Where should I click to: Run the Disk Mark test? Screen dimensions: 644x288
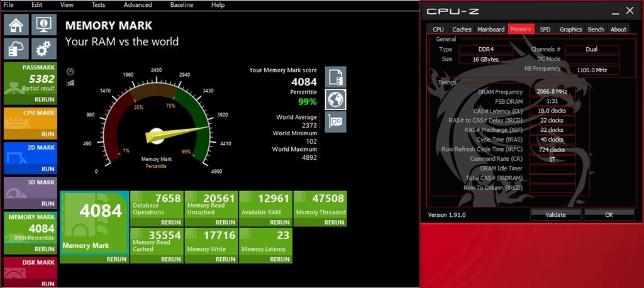tap(48, 284)
